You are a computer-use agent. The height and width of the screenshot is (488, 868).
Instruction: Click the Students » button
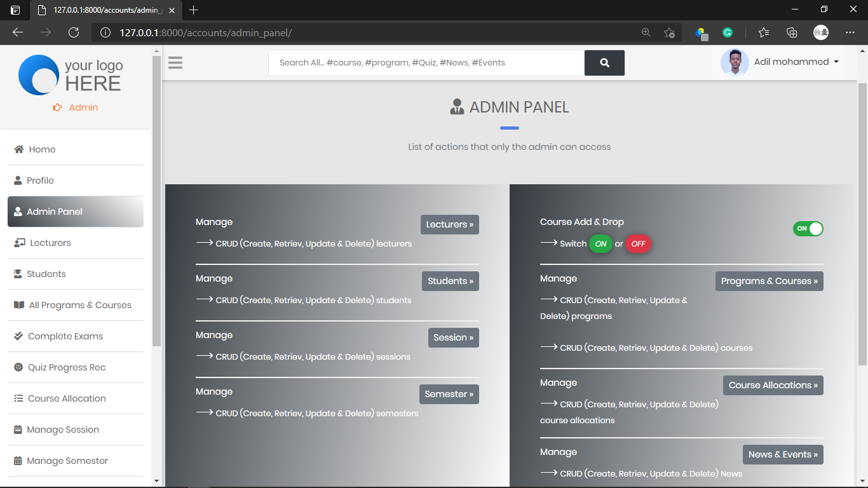pyautogui.click(x=451, y=281)
